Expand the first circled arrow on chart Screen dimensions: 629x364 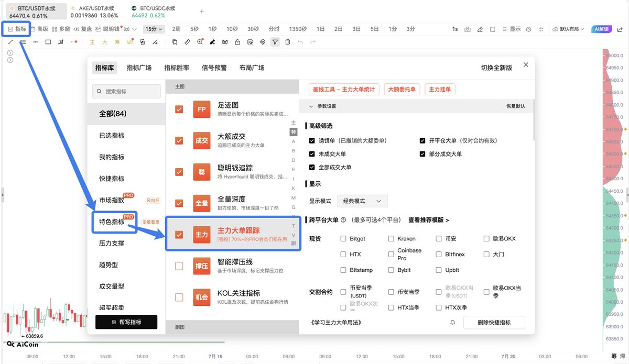10,53
